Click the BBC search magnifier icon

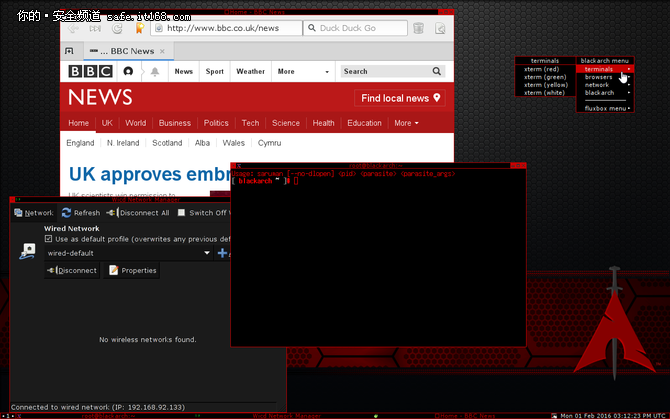click(x=437, y=72)
